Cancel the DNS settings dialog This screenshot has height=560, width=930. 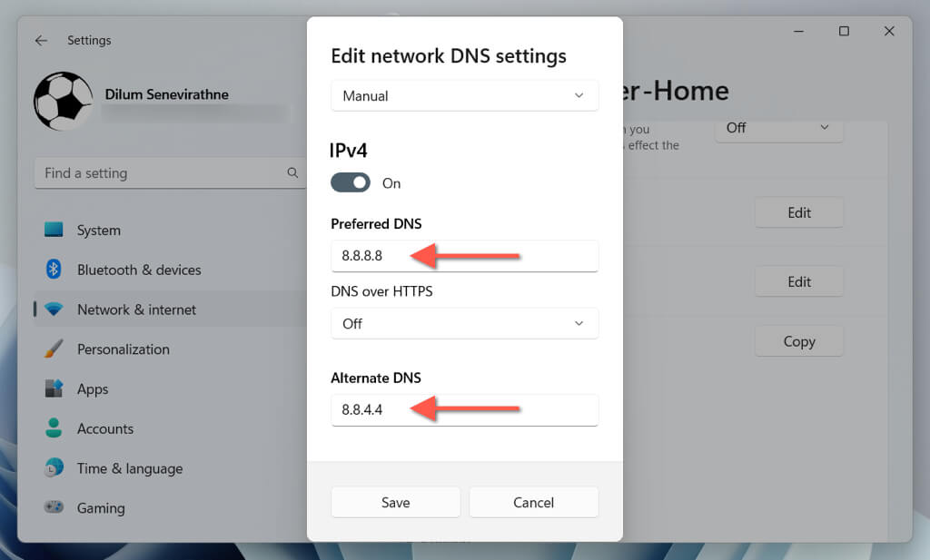click(x=533, y=502)
